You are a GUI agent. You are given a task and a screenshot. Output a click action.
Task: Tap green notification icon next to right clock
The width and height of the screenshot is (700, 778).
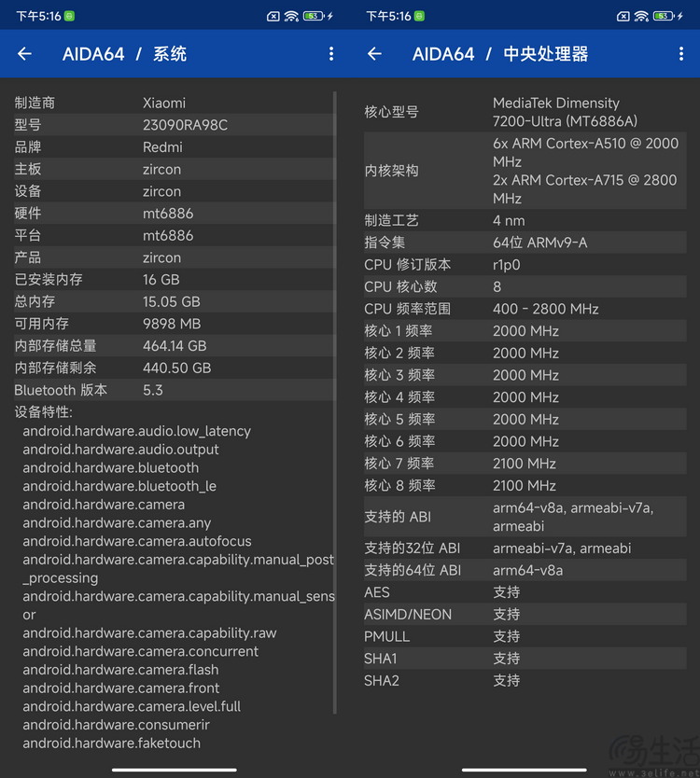pyautogui.click(x=419, y=17)
